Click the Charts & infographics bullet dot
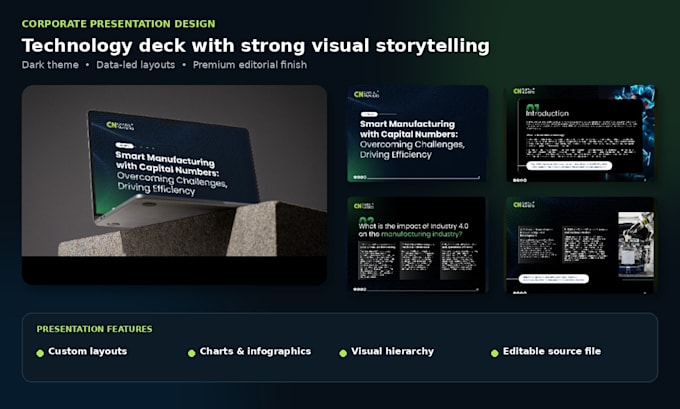Viewport: 680px width, 409px height. (x=192, y=353)
